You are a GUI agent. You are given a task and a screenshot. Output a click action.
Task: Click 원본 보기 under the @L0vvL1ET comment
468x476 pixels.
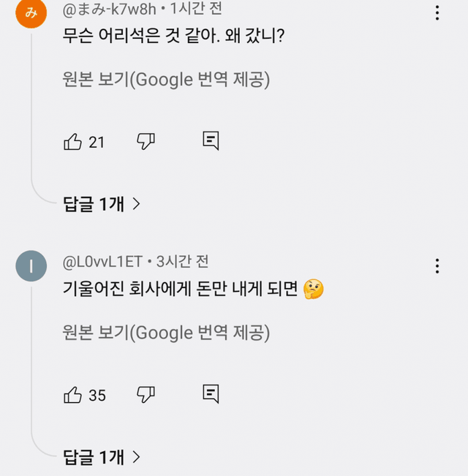(166, 333)
